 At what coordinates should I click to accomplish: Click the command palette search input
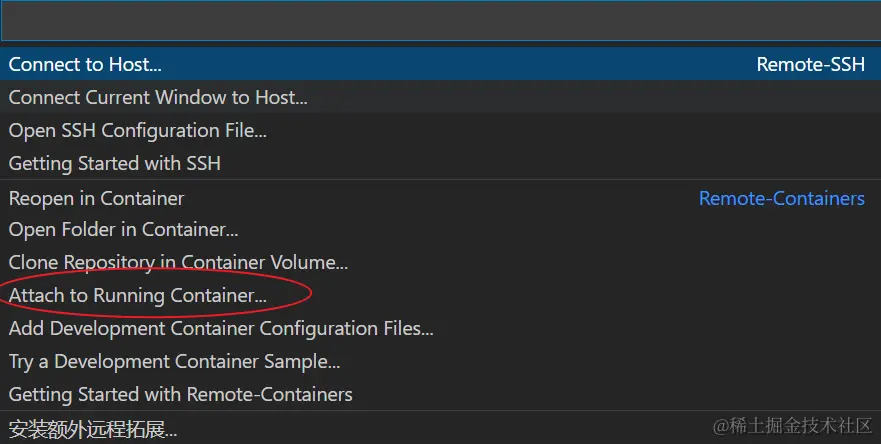440,20
